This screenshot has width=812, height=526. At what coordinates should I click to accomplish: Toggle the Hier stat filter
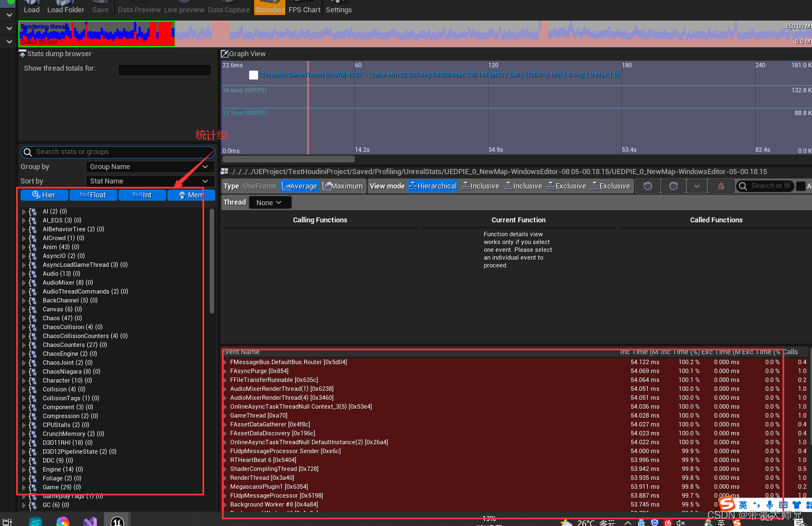pyautogui.click(x=44, y=195)
